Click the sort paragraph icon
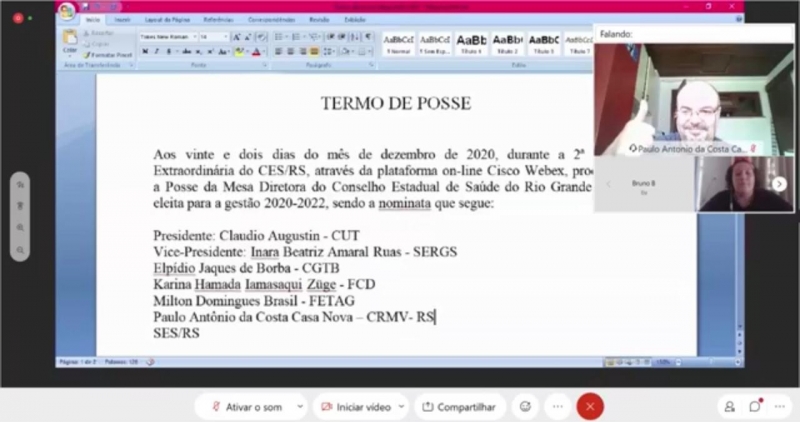 point(355,37)
